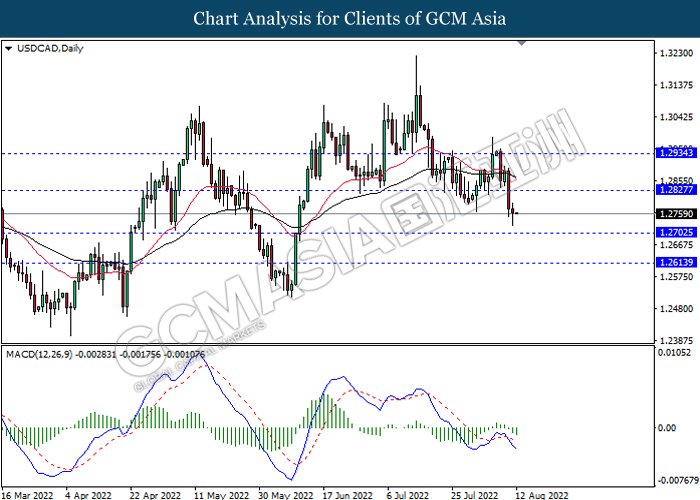Click the 6 Jul 2022 date label
Viewport: 700px width, 500px height.
coord(408,495)
